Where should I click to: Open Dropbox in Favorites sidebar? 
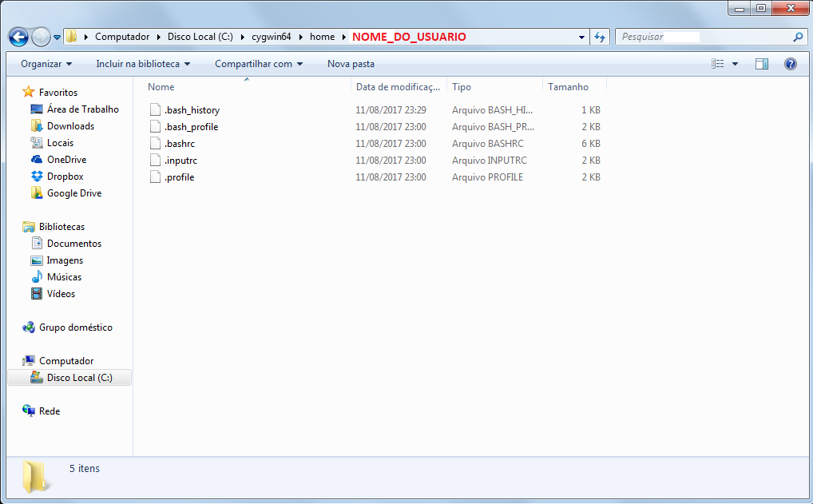[x=65, y=177]
